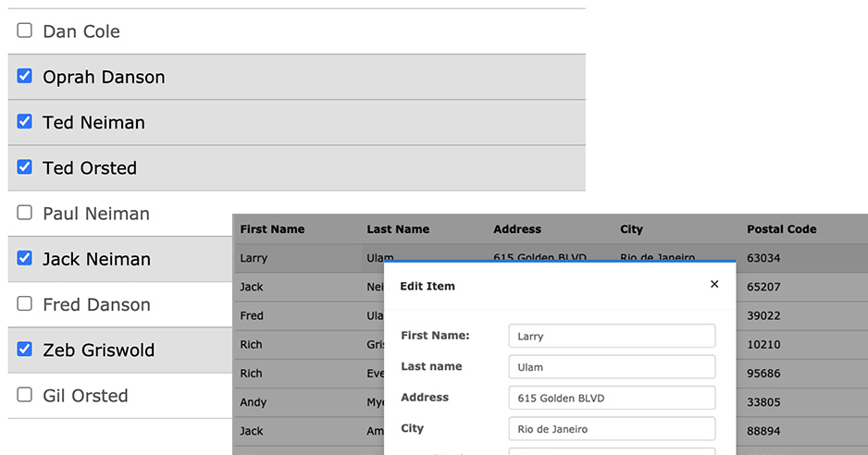Sort by Last Name column header
This screenshot has height=455, width=868.
pos(398,229)
